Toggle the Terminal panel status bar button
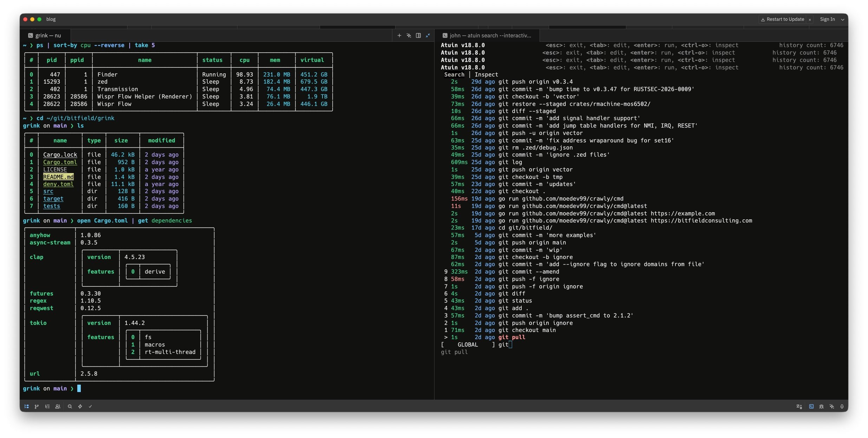This screenshot has width=868, height=438. pos(811,406)
